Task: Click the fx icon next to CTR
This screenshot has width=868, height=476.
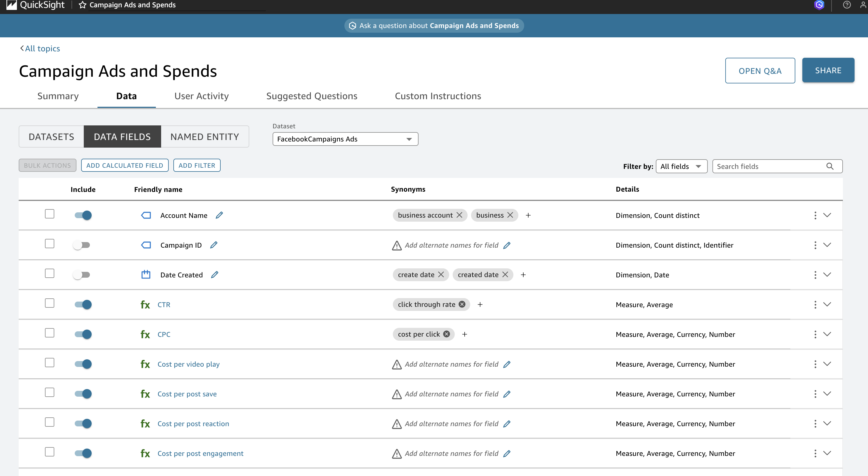Action: click(x=145, y=304)
